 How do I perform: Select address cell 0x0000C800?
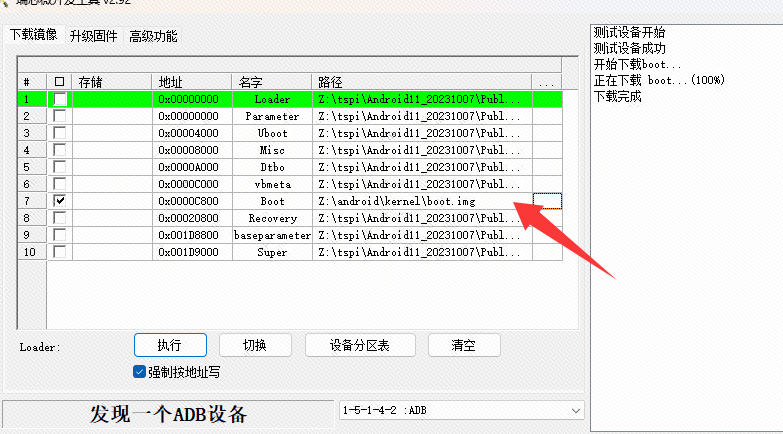[x=192, y=201]
